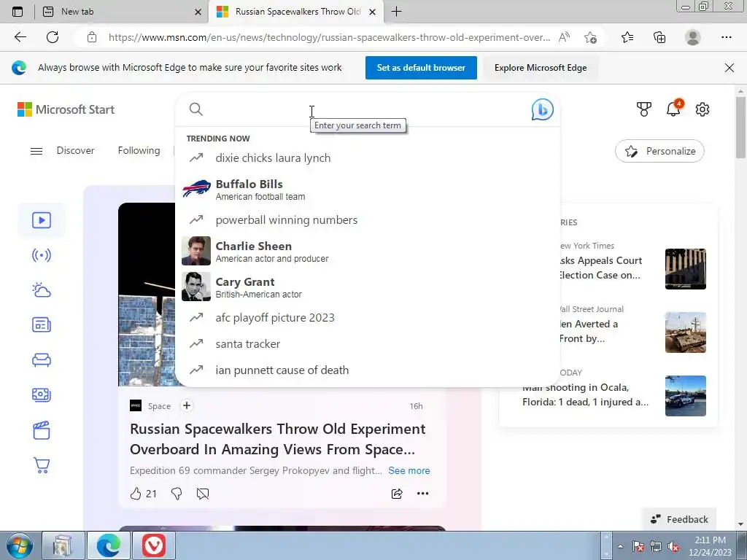Select afc playoff picture 2023 suggestion

(x=368, y=318)
